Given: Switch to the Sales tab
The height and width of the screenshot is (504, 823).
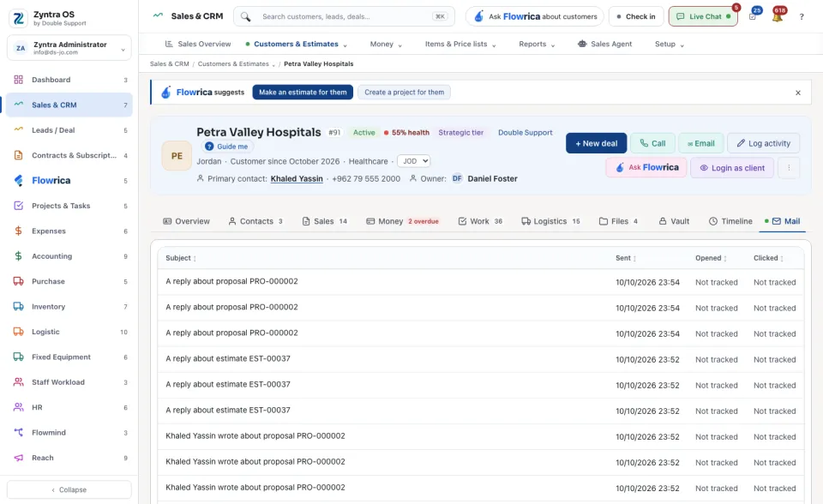Looking at the screenshot, I should (x=324, y=221).
